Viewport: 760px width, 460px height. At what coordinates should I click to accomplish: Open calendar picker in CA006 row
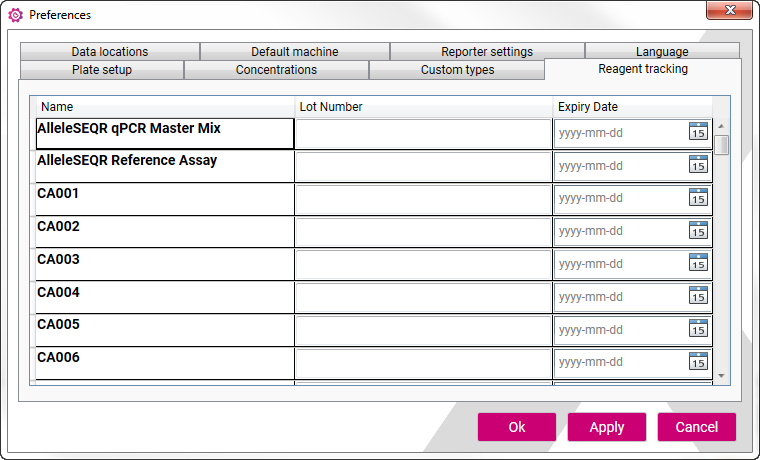pyautogui.click(x=698, y=361)
